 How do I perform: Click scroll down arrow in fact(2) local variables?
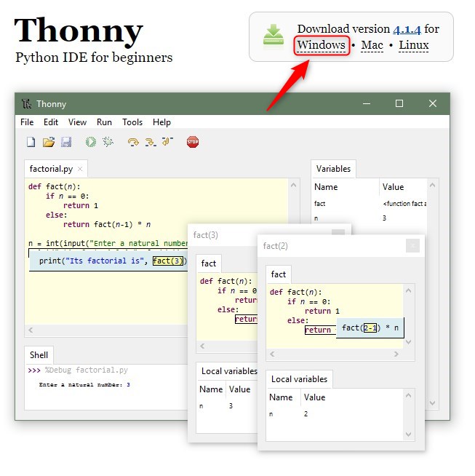409,435
